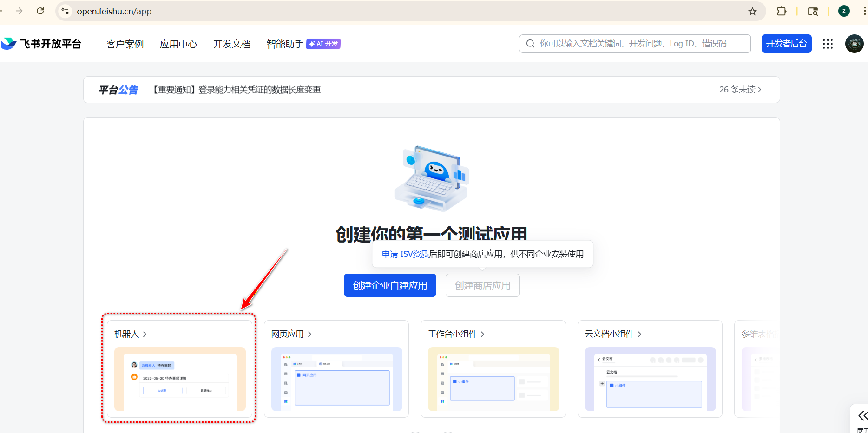Click the 开发者后台 button
Viewport: 868px width, 433px height.
coord(786,44)
